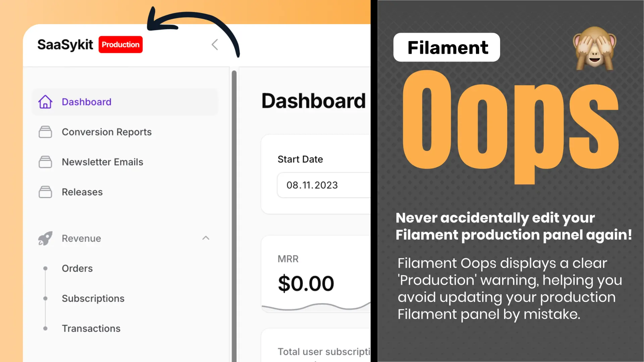Click the red Production badge
Screen dimensions: 644x362
pos(120,45)
